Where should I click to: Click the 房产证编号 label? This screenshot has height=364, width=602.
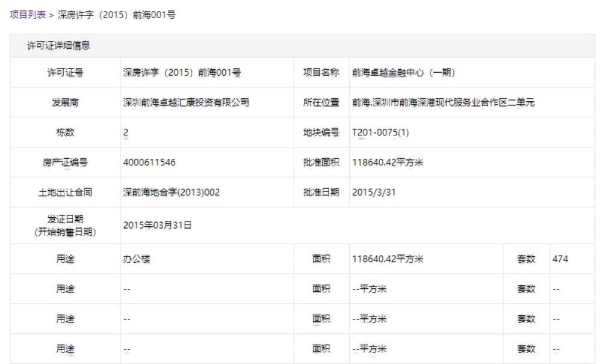pyautogui.click(x=65, y=162)
